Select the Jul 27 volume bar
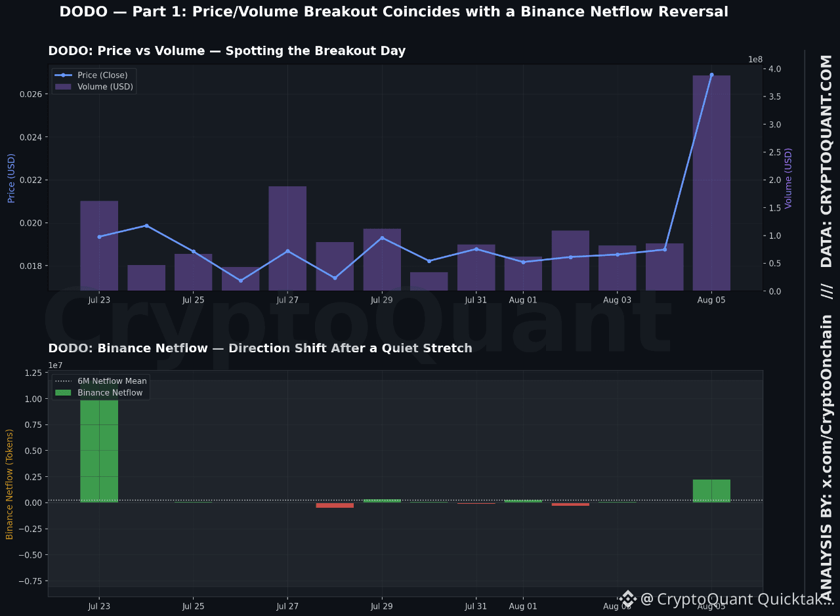The width and height of the screenshot is (840, 616). coord(287,238)
